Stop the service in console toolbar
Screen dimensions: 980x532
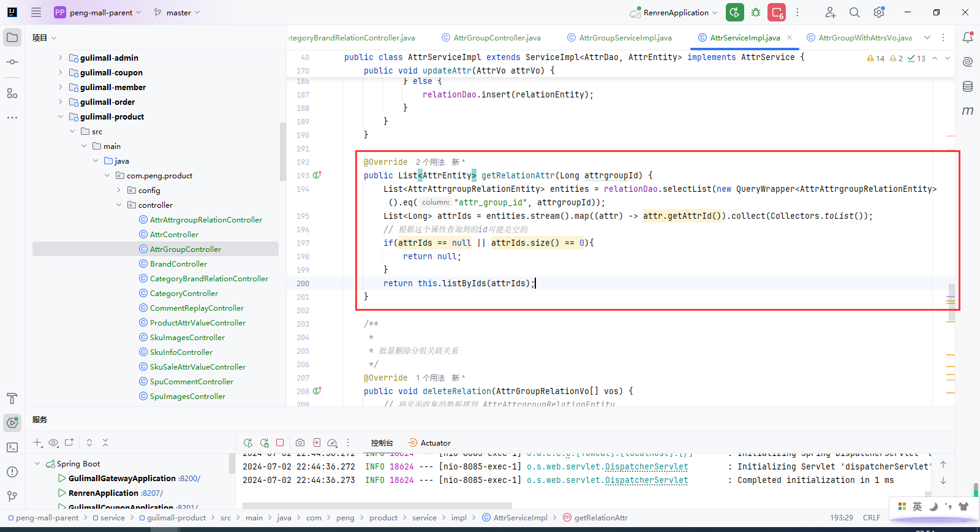pyautogui.click(x=280, y=443)
